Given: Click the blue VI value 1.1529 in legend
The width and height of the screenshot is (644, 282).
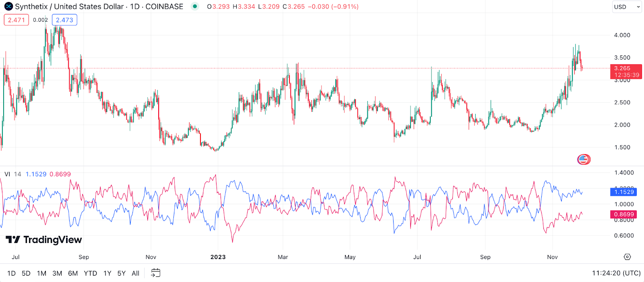Looking at the screenshot, I should [36, 174].
